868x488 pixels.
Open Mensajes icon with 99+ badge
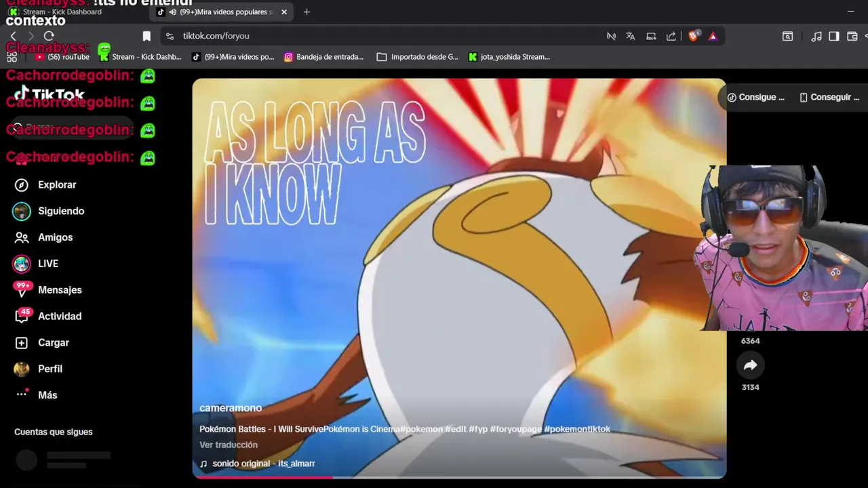click(22, 290)
